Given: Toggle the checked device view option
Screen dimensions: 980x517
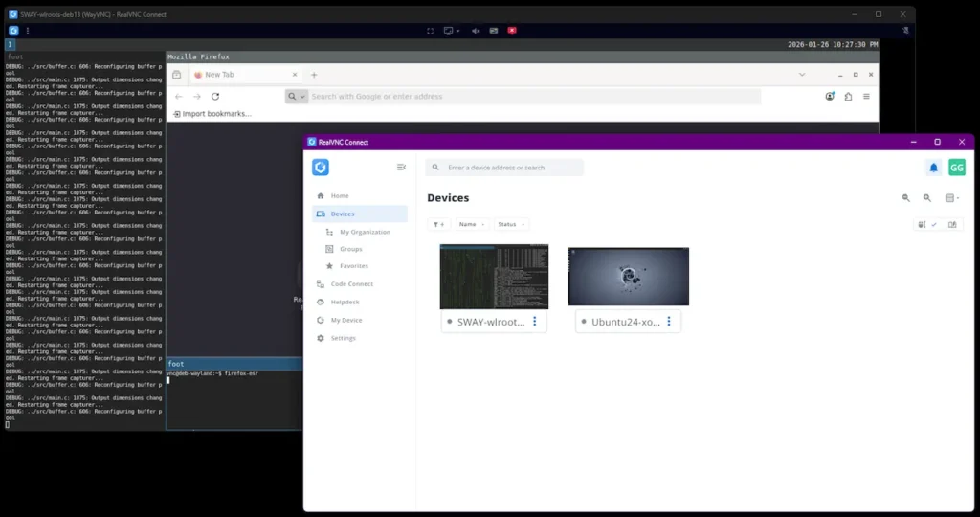Looking at the screenshot, I should click(927, 224).
